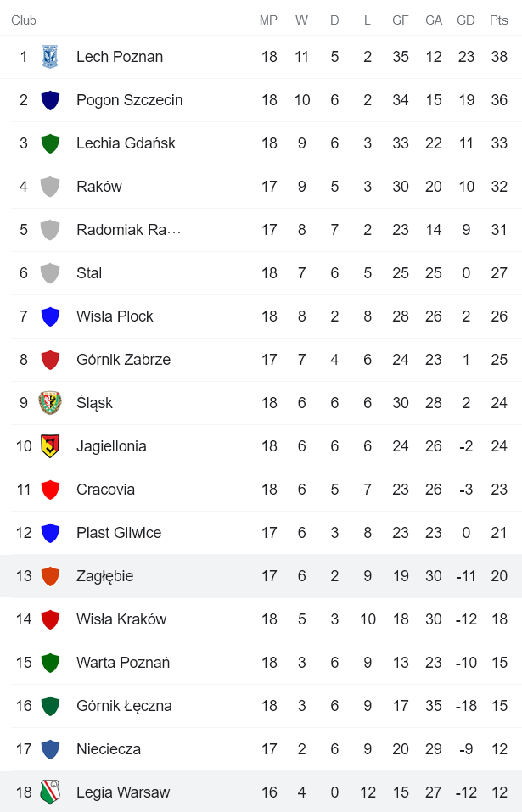Click the Jagiellonia badge icon
This screenshot has width=522, height=812.
point(50,446)
